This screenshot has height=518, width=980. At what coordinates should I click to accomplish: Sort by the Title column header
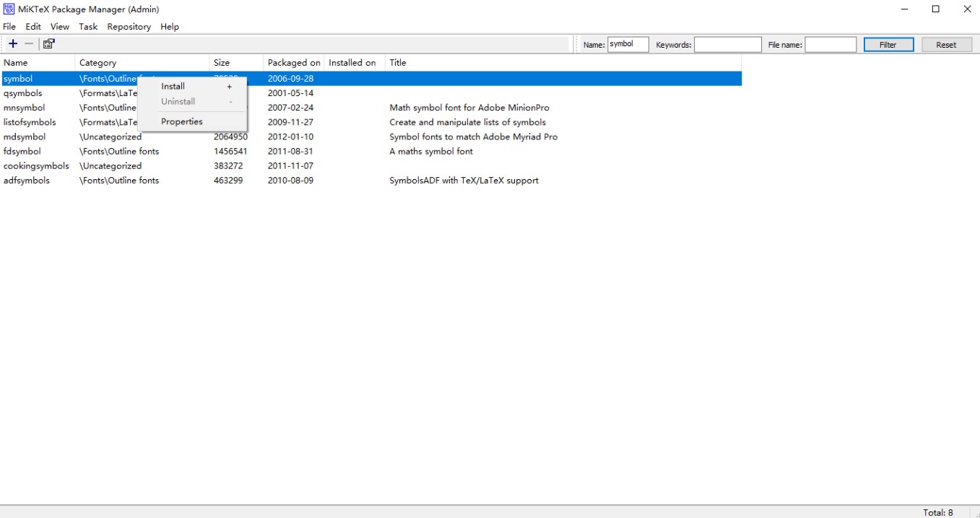click(x=563, y=63)
